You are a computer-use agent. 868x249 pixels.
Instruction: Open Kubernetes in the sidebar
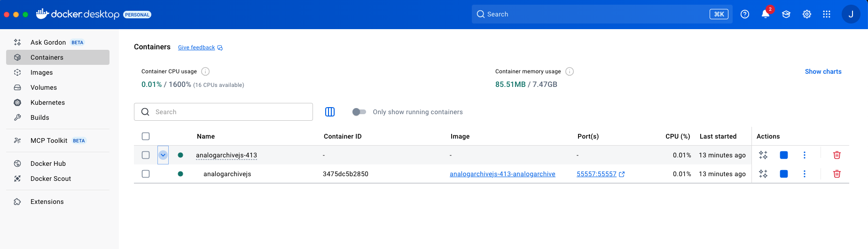click(58, 102)
